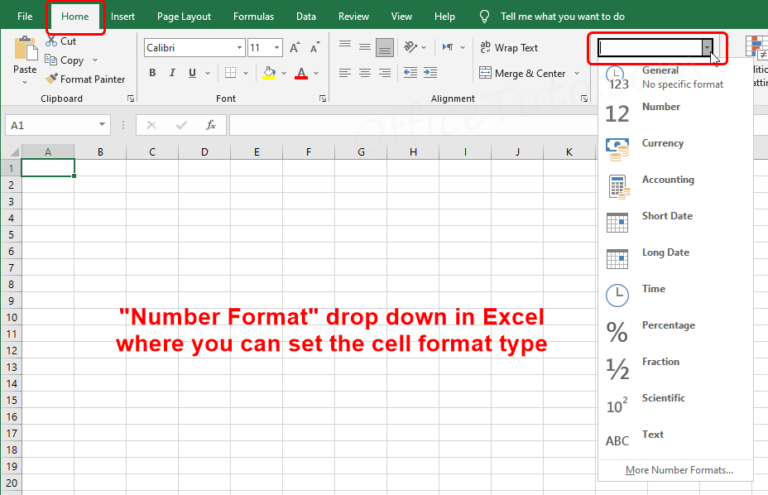Choose the Percentage format option
The image size is (768, 495).
(x=617, y=331)
